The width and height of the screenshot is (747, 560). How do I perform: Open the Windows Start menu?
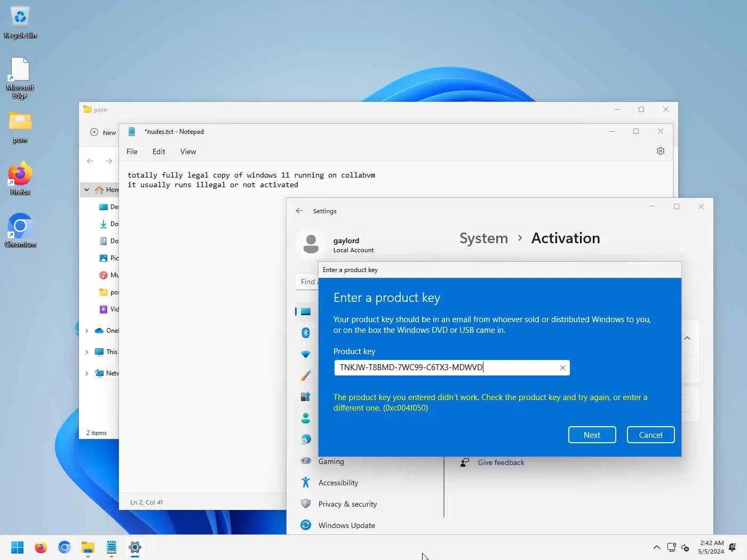click(x=17, y=547)
